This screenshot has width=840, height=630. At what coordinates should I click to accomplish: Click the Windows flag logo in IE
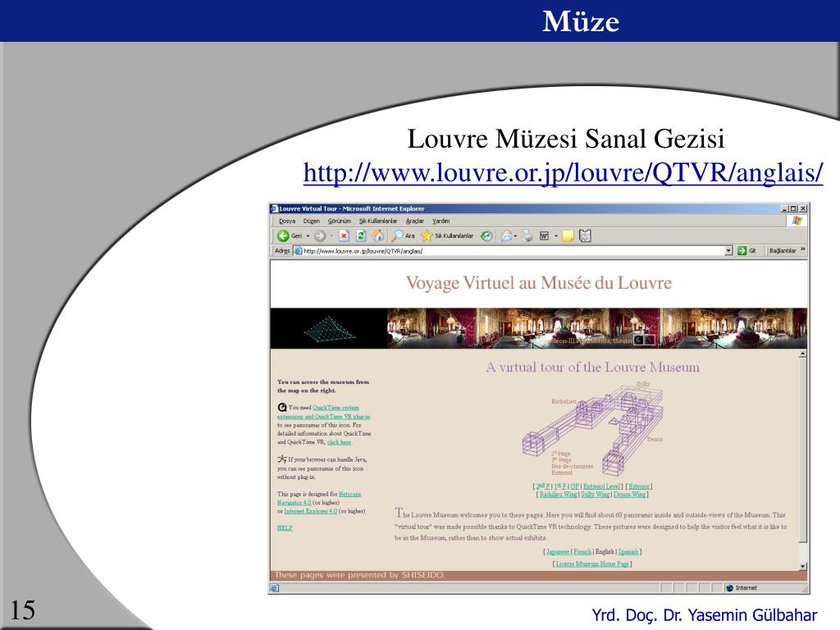click(797, 221)
